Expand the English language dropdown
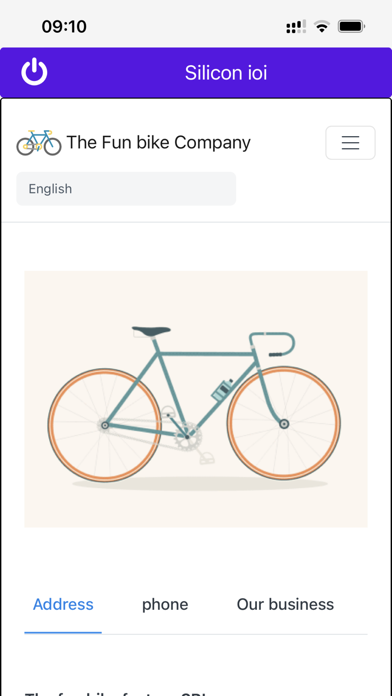The width and height of the screenshot is (392, 696). (x=126, y=189)
